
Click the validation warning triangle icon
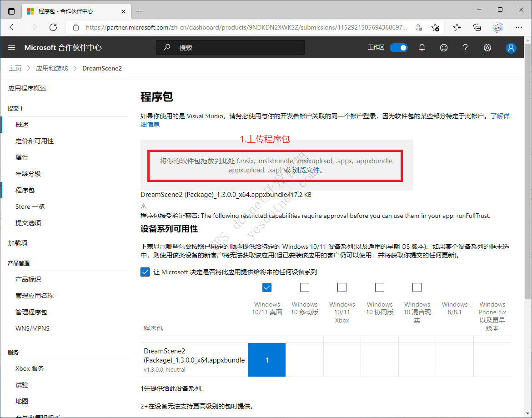pyautogui.click(x=144, y=206)
